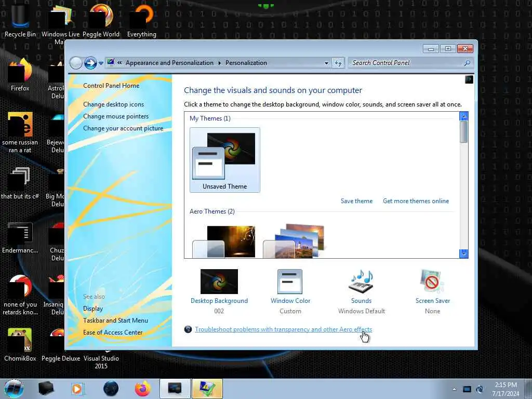Image resolution: width=532 pixels, height=399 pixels.
Task: Open the Endermanc... desktop icon
Action: [x=20, y=237]
